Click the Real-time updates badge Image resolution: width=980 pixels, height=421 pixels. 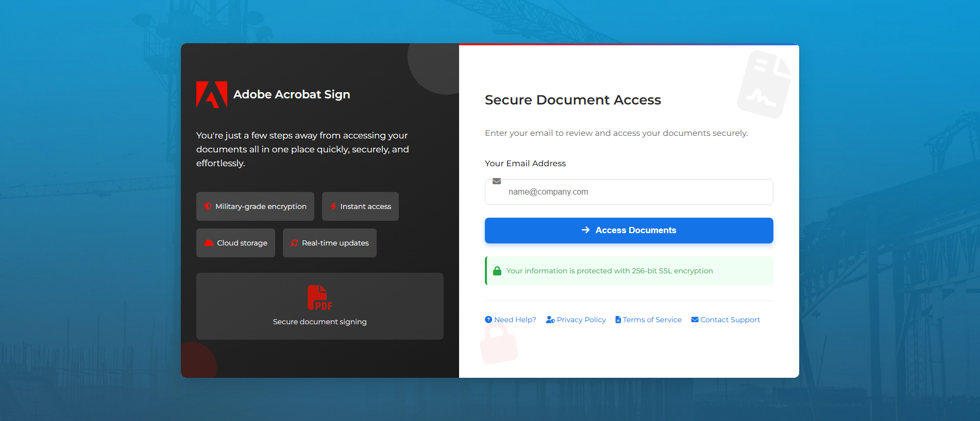330,243
